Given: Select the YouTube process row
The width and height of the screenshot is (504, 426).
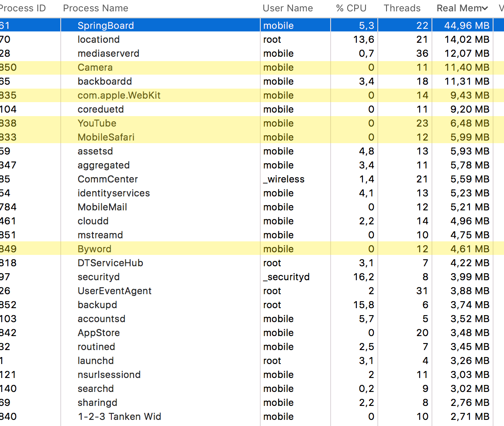Looking at the screenshot, I should click(x=252, y=124).
